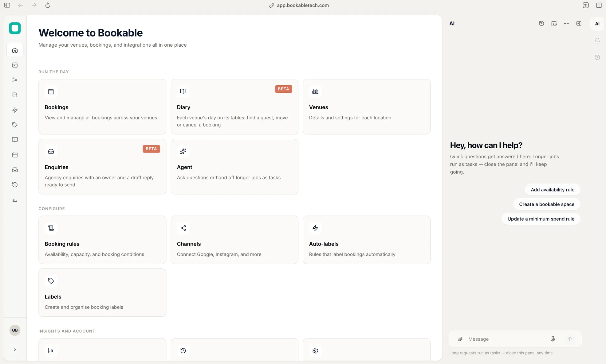Open the calendar Bookings sidebar icon
The height and width of the screenshot is (364, 606).
15,155
